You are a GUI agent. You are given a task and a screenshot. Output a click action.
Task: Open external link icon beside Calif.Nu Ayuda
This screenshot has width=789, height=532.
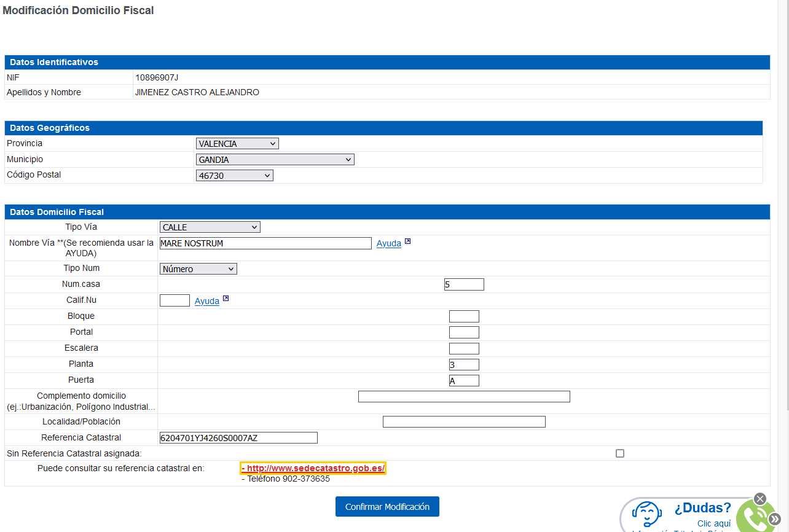[226, 299]
